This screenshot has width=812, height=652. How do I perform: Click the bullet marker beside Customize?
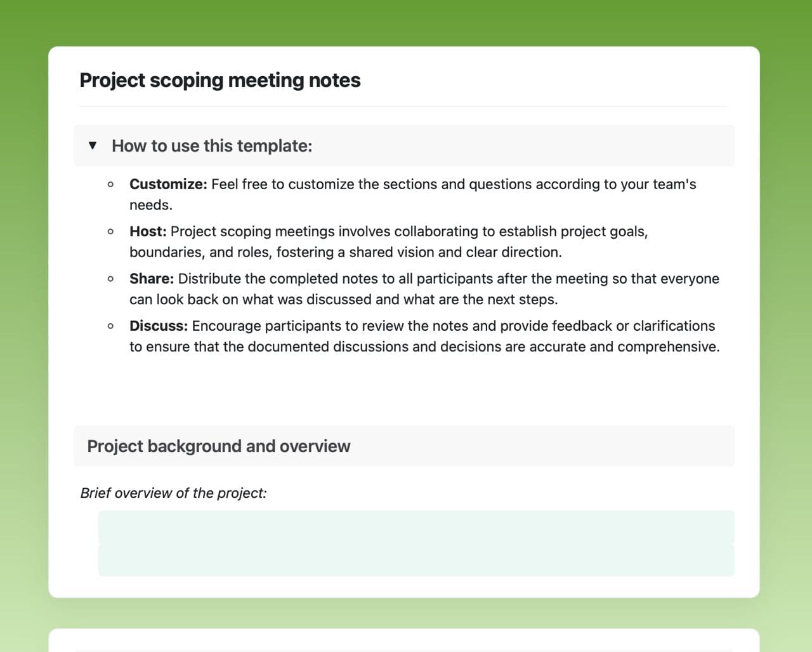click(111, 185)
